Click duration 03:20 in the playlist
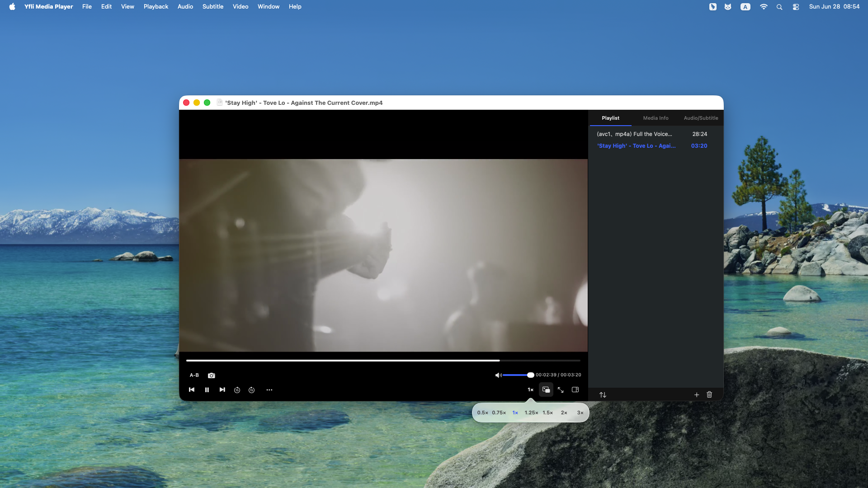The width and height of the screenshot is (868, 488). pos(699,146)
